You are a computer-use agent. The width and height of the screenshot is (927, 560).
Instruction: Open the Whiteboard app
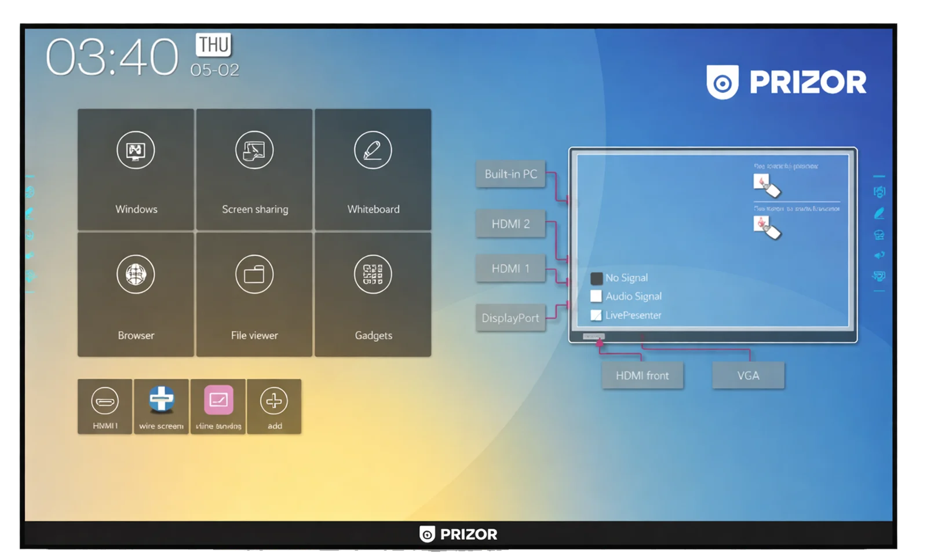373,169
